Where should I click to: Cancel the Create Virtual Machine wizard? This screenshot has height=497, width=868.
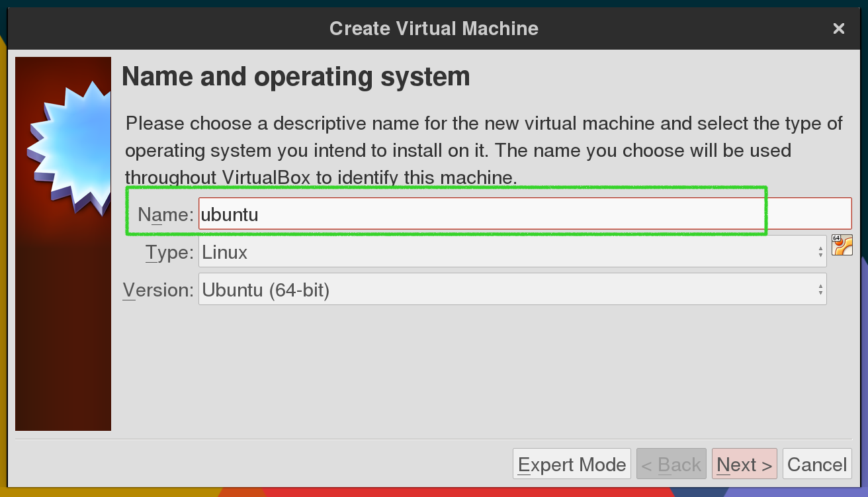click(817, 464)
